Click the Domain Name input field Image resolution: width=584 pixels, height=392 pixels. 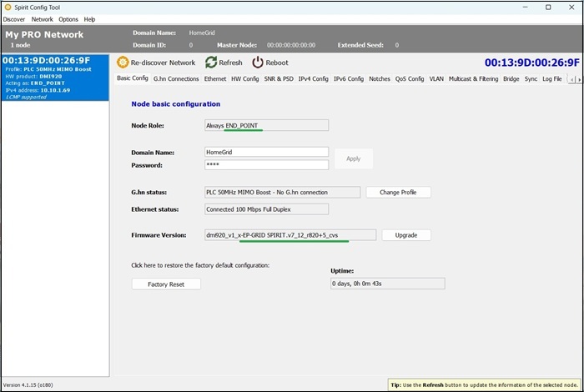pyautogui.click(x=266, y=153)
